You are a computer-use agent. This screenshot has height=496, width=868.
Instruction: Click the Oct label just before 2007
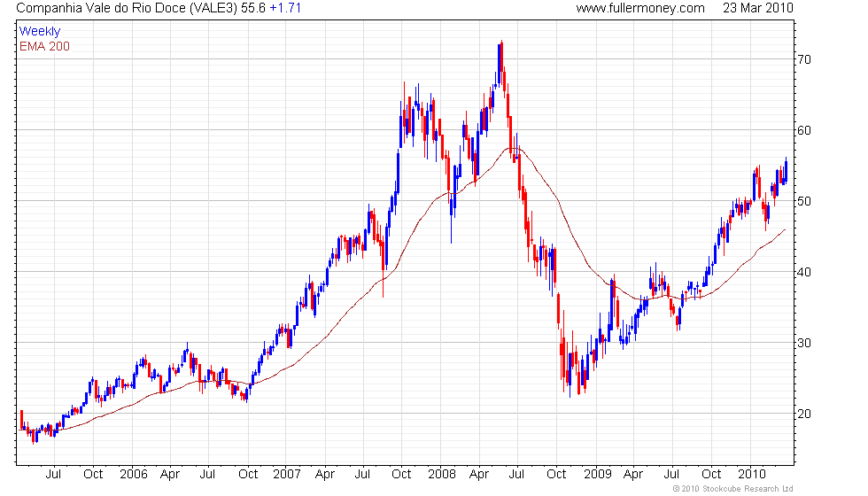coord(248,475)
